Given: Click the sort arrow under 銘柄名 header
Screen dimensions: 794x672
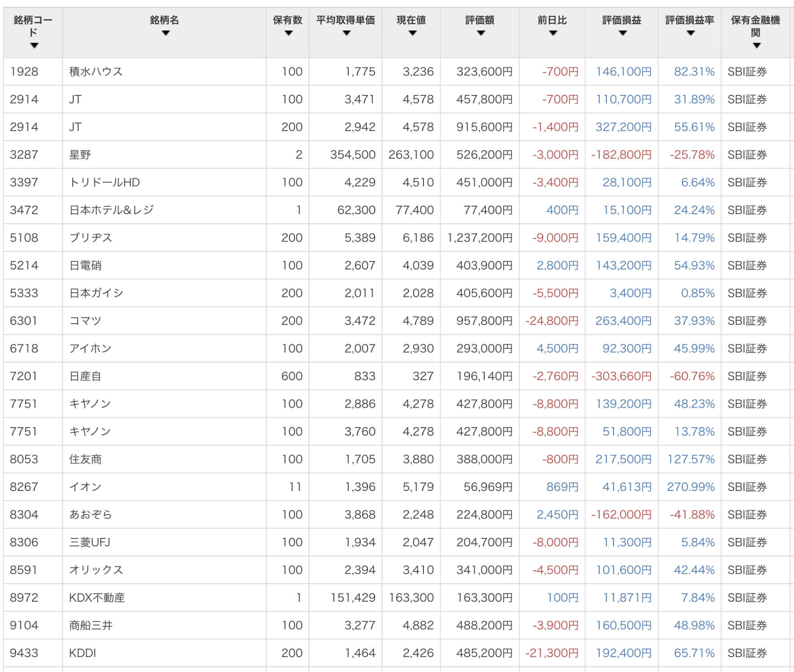Looking at the screenshot, I should click(166, 33).
